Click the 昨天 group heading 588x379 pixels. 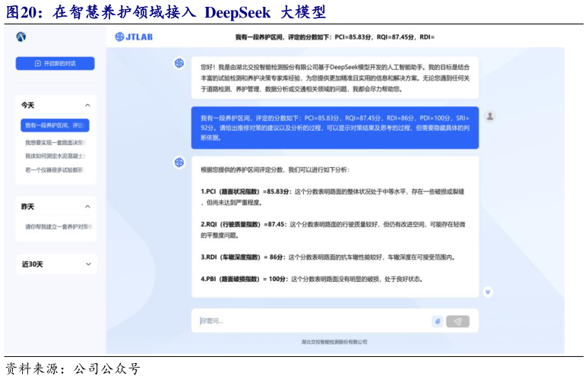(28, 207)
